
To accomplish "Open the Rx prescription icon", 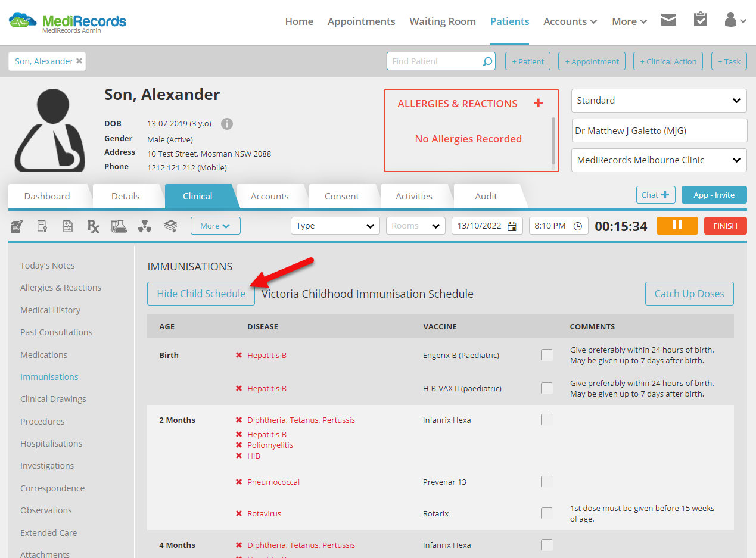I will pyautogui.click(x=93, y=226).
